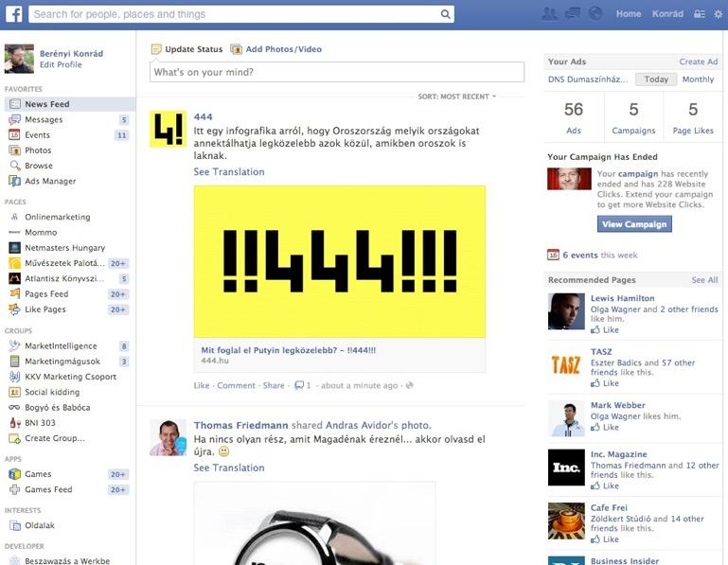Viewport: 728px width, 565px height.
Task: Click the Photos sidebar icon
Action: pos(15,150)
